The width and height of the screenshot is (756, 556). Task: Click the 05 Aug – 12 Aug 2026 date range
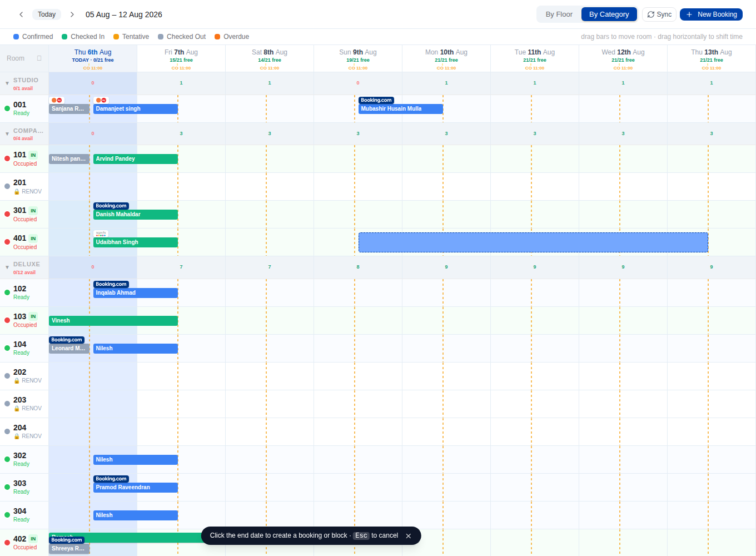pyautogui.click(x=124, y=14)
